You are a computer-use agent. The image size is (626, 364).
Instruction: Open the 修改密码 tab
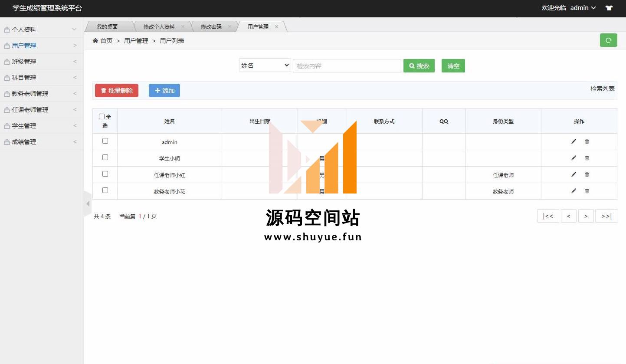coord(211,27)
